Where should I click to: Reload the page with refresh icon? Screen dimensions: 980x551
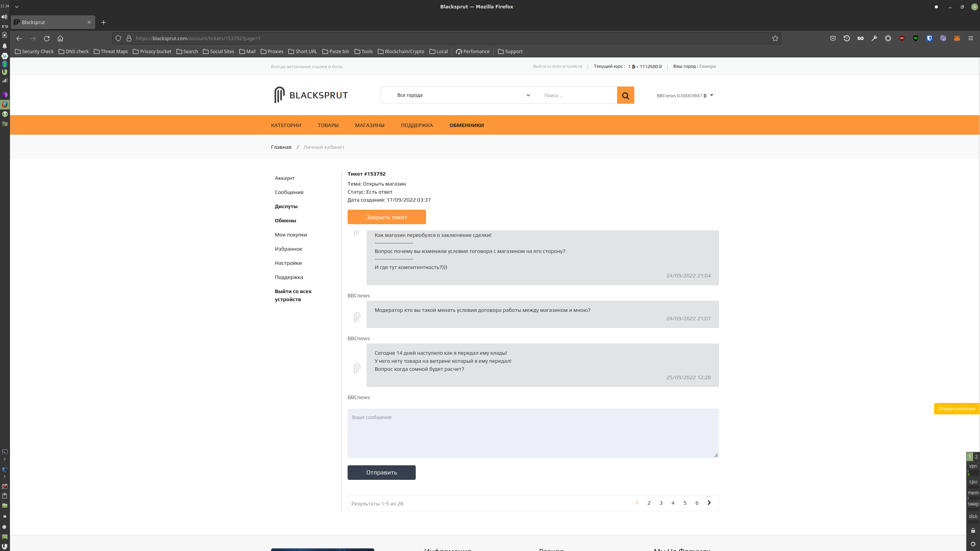pyautogui.click(x=47, y=38)
